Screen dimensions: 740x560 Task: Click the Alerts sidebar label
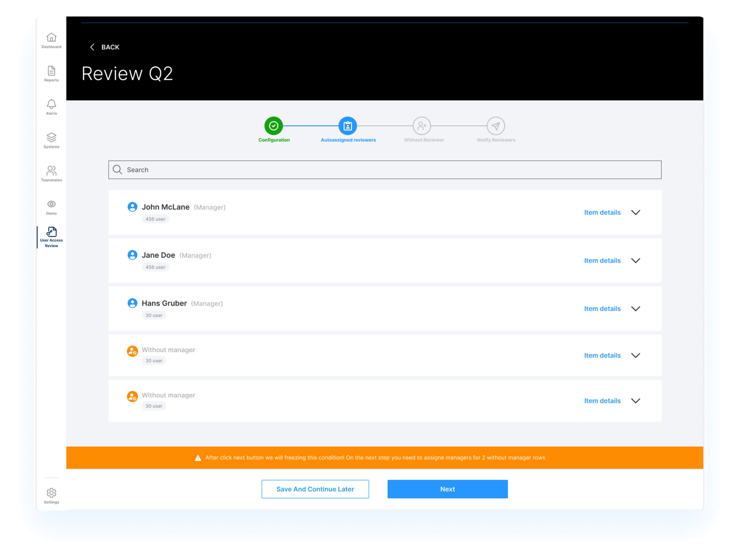(x=51, y=113)
